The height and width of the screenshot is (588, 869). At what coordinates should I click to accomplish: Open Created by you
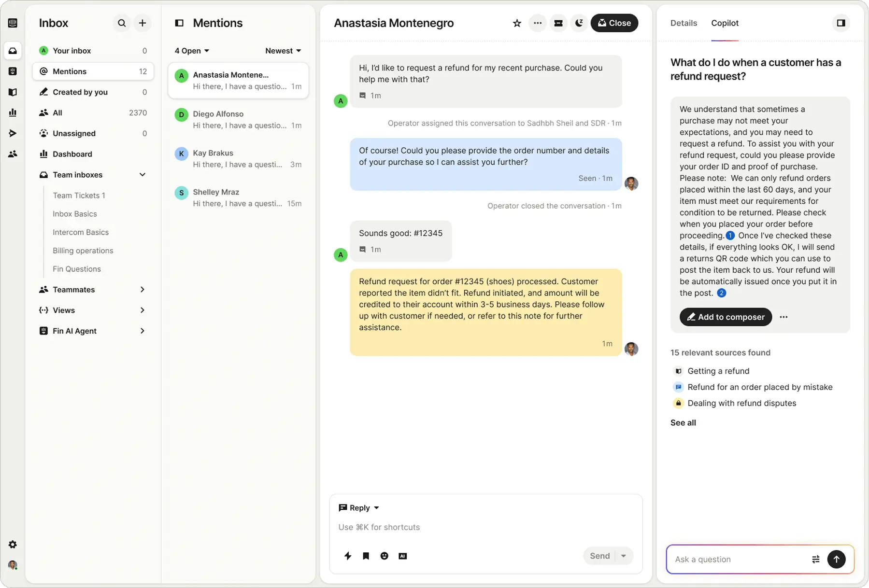point(93,92)
